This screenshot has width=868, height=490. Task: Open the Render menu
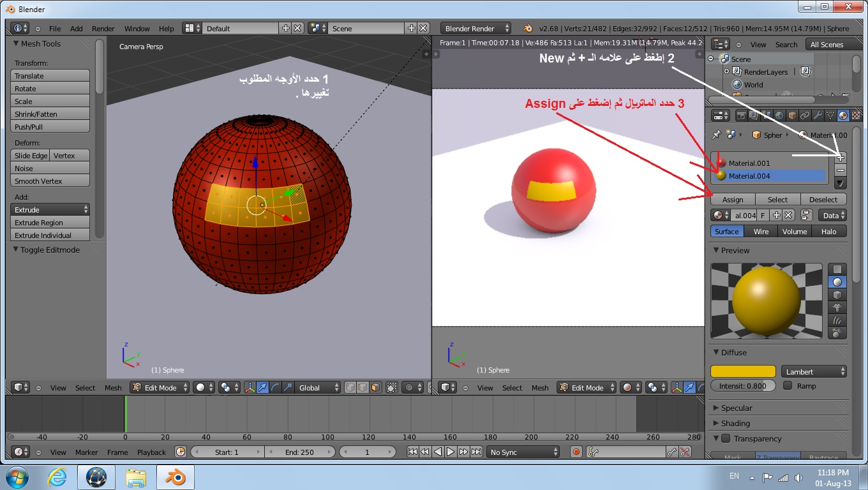click(x=103, y=29)
